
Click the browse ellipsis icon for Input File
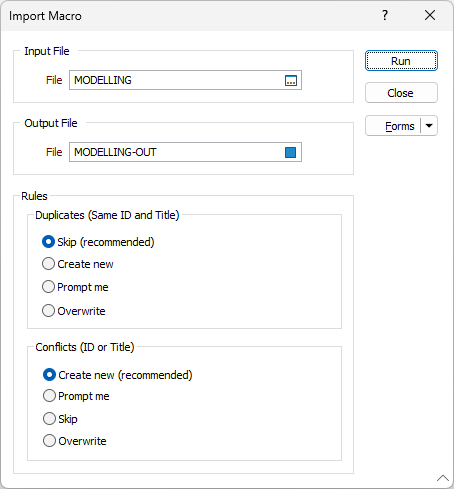click(x=291, y=80)
